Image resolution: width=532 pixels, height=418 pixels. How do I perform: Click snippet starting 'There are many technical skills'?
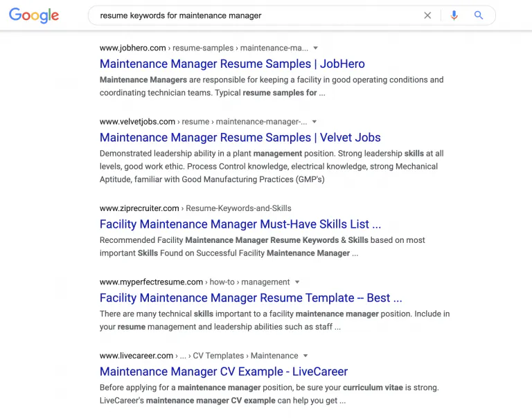274,320
